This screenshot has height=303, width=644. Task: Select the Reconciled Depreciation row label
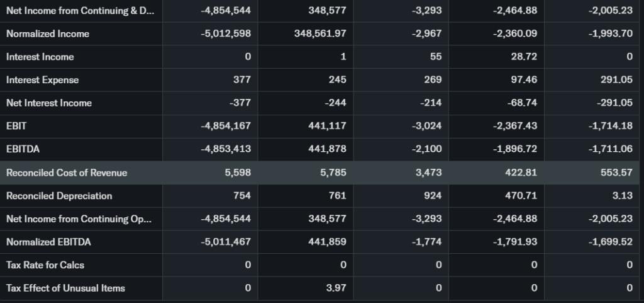tap(59, 196)
